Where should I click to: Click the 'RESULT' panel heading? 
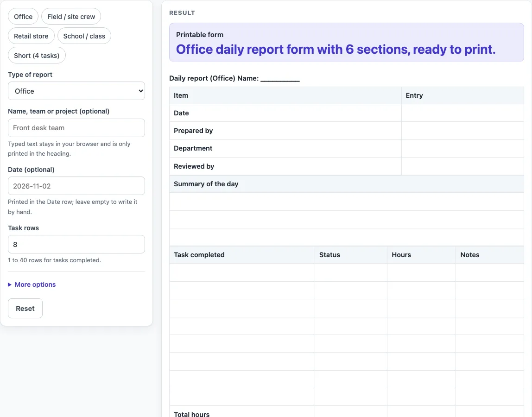click(182, 13)
